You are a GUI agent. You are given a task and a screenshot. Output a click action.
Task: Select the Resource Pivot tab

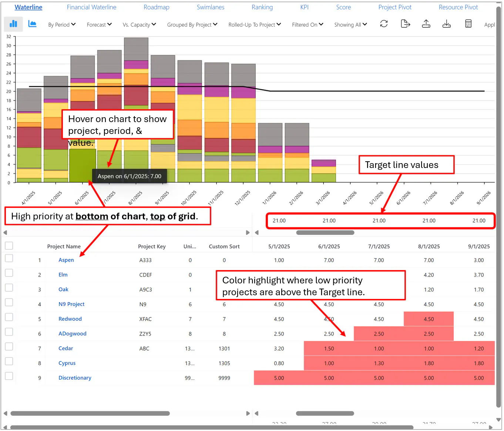458,7
